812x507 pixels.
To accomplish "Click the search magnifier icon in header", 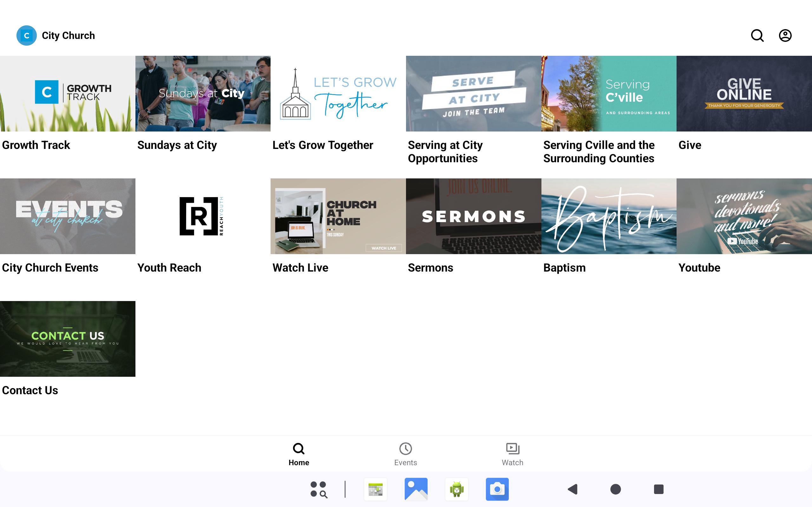I will (757, 35).
